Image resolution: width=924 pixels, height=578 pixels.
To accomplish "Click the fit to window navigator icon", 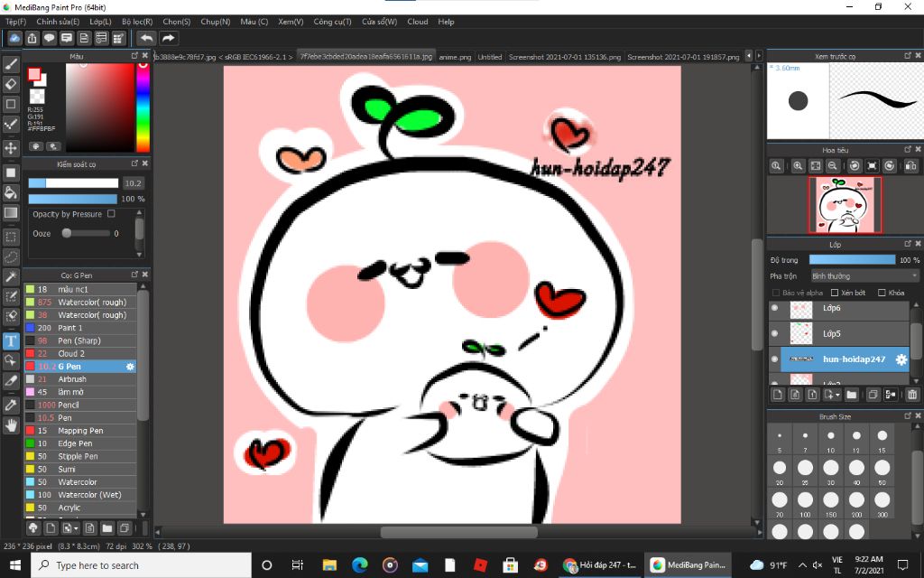I will click(815, 166).
